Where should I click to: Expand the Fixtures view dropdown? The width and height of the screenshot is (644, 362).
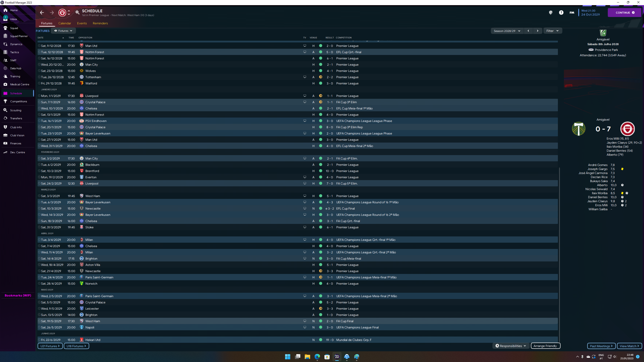tap(63, 31)
